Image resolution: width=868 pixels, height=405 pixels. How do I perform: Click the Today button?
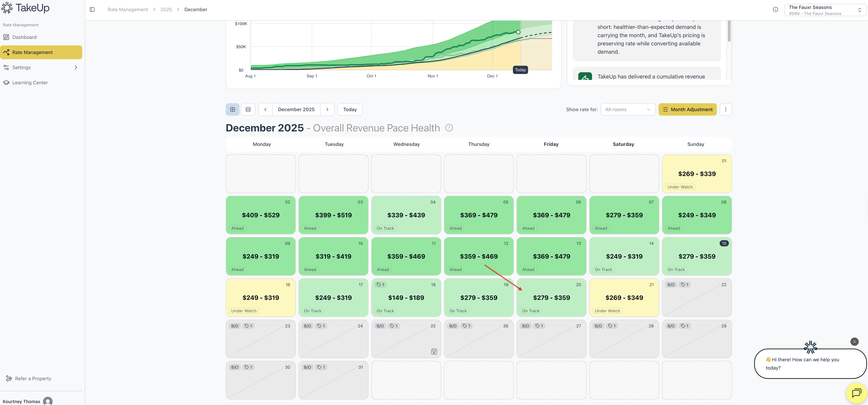point(349,109)
